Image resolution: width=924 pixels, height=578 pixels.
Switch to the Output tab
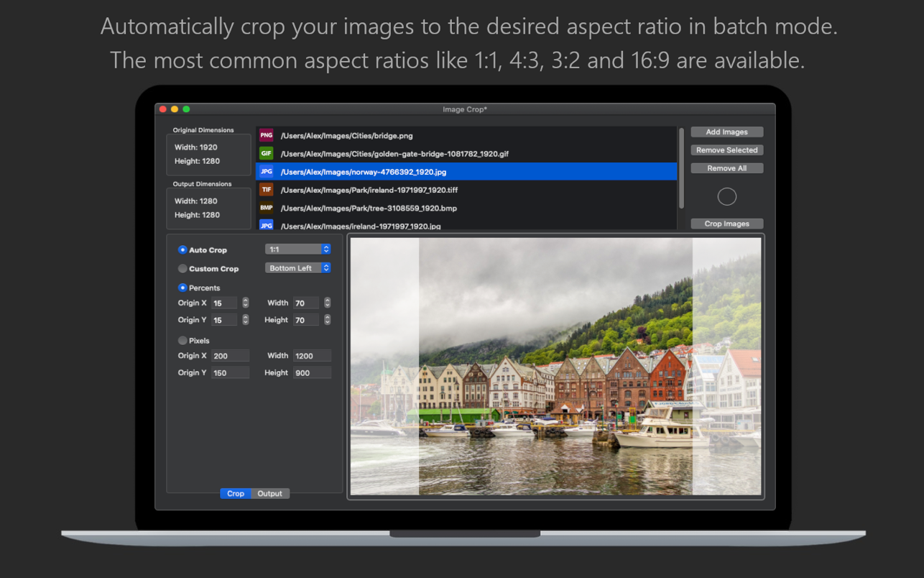[270, 494]
